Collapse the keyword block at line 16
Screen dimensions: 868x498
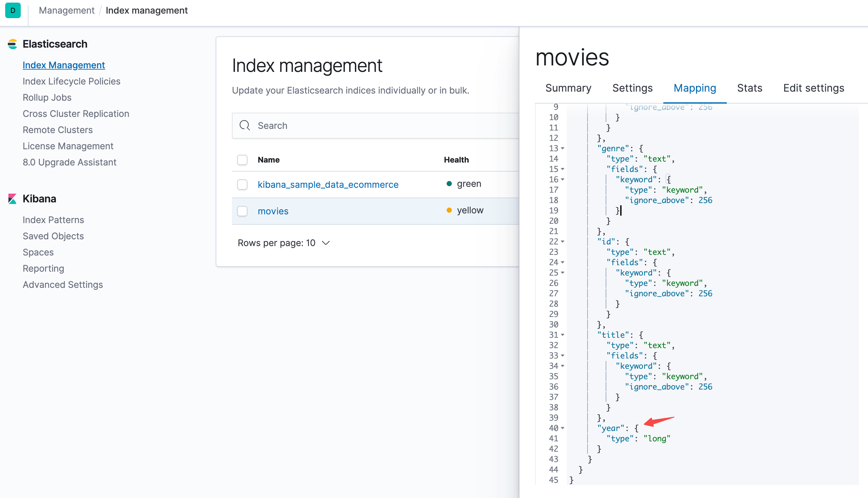pyautogui.click(x=563, y=180)
